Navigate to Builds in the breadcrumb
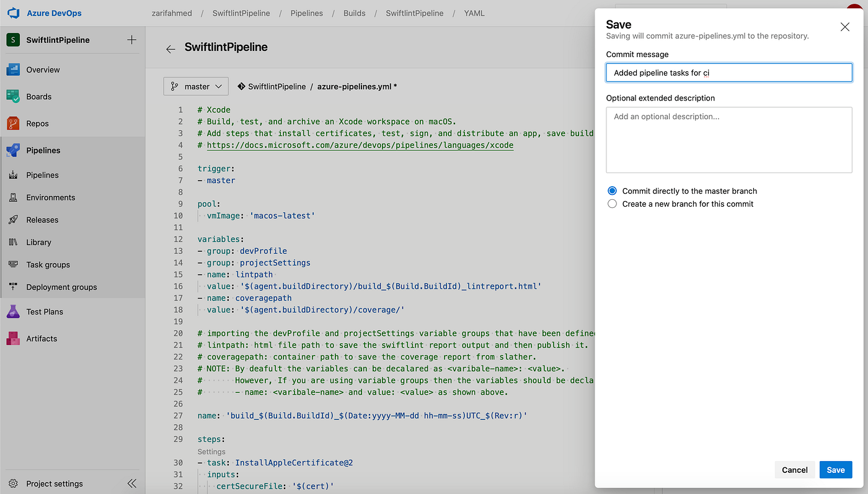 (x=354, y=12)
